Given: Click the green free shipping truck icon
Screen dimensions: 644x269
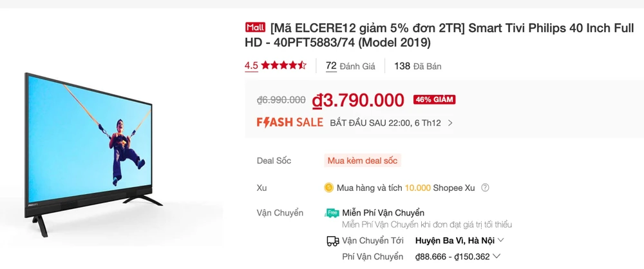Looking at the screenshot, I should 332,213.
